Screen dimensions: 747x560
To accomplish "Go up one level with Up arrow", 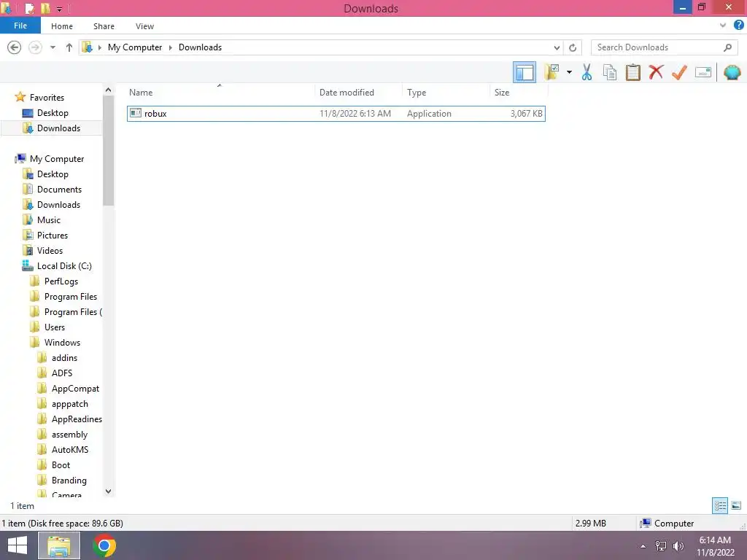I will click(69, 47).
